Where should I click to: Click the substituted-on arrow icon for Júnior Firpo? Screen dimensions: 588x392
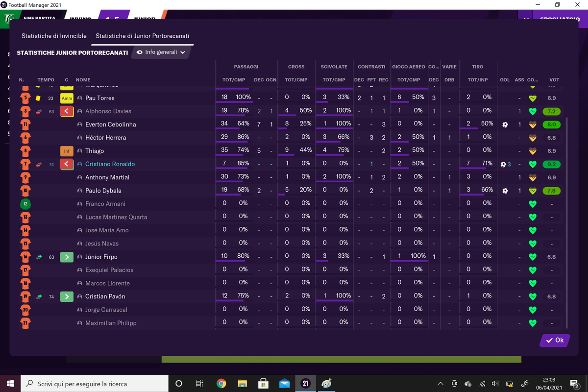(67, 257)
